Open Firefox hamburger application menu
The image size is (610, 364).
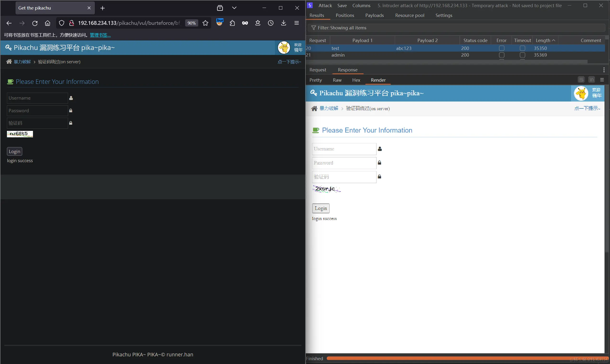pyautogui.click(x=297, y=23)
